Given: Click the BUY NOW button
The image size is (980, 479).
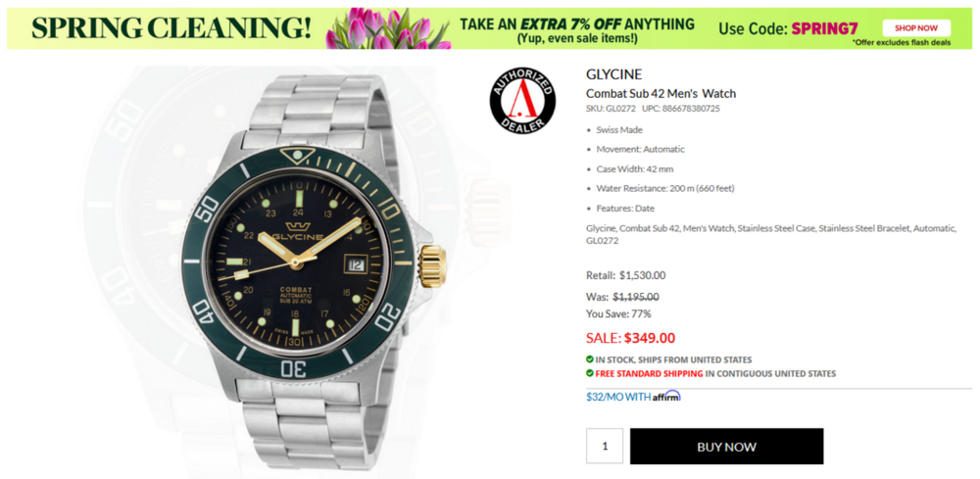Looking at the screenshot, I should (726, 447).
